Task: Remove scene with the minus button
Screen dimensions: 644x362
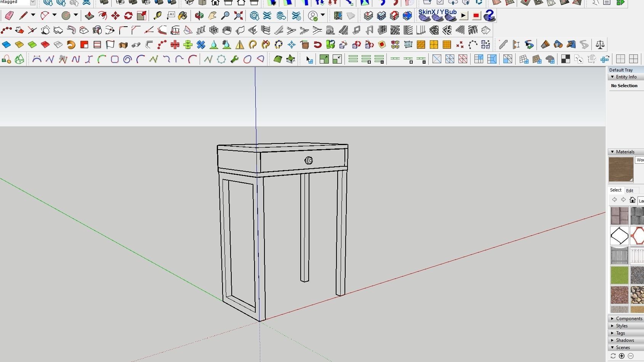Action: (631, 356)
